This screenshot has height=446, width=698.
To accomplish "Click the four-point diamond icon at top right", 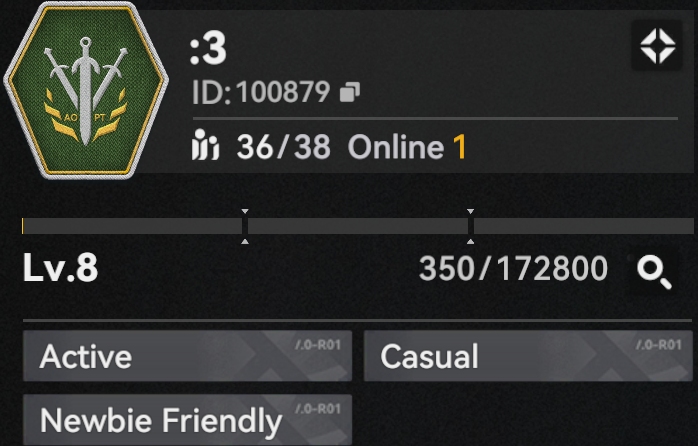I will (x=657, y=46).
